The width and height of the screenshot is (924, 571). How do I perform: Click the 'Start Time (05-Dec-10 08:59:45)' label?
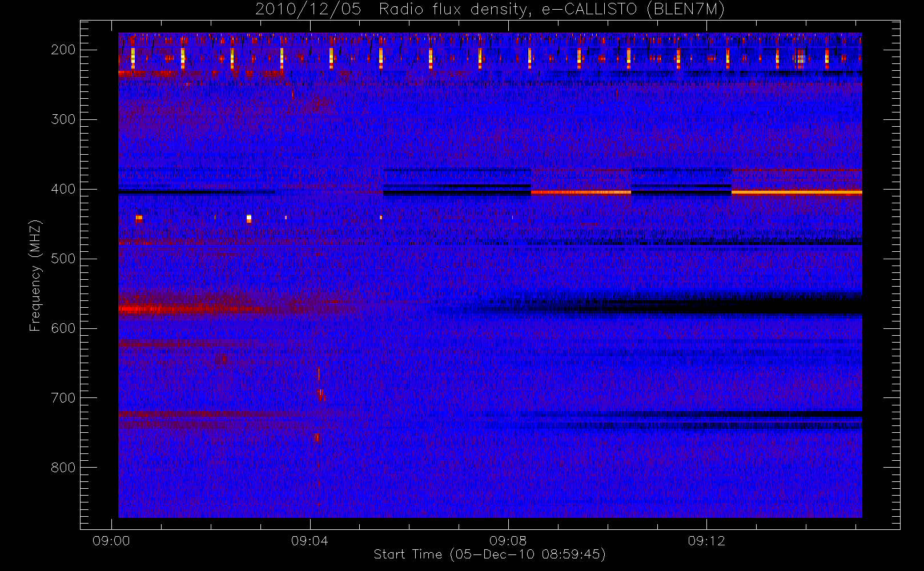coord(489,554)
